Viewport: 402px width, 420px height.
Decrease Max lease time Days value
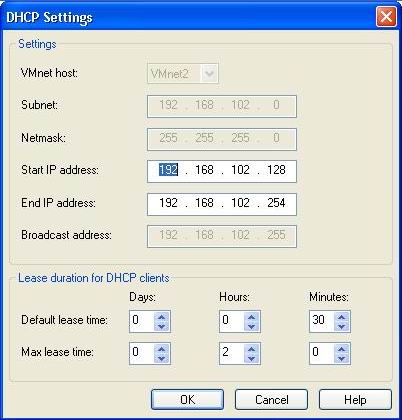[x=162, y=358]
